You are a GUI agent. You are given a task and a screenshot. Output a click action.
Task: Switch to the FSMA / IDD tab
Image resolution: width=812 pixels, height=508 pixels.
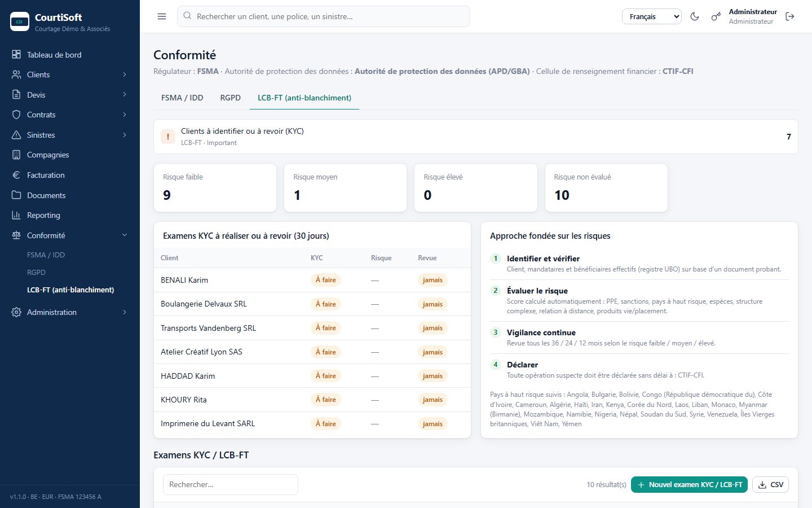[182, 98]
